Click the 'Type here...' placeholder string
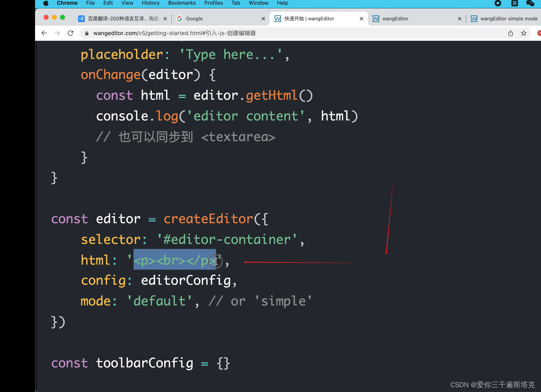This screenshot has width=541, height=392. (x=231, y=55)
